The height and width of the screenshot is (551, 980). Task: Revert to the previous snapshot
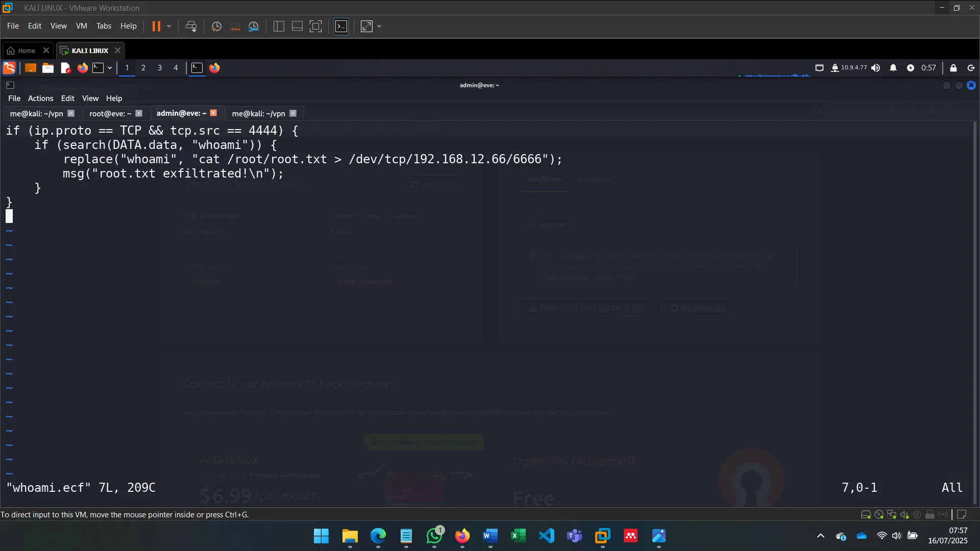tap(235, 26)
